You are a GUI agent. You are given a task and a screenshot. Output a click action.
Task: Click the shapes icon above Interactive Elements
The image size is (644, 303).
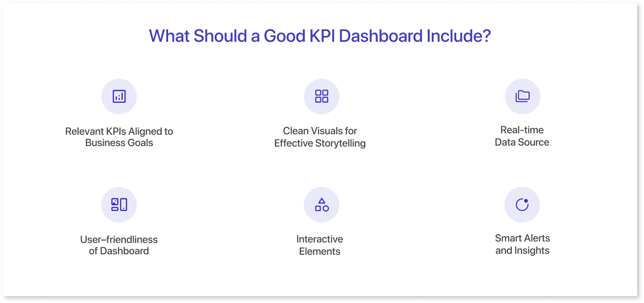(322, 205)
